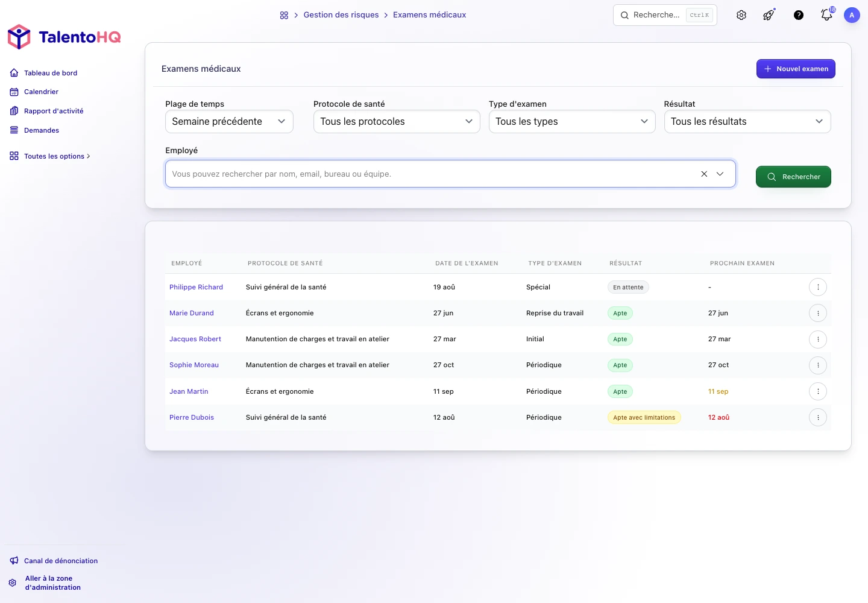Click the Toutes les options grid icon
The width and height of the screenshot is (868, 603).
point(14,156)
